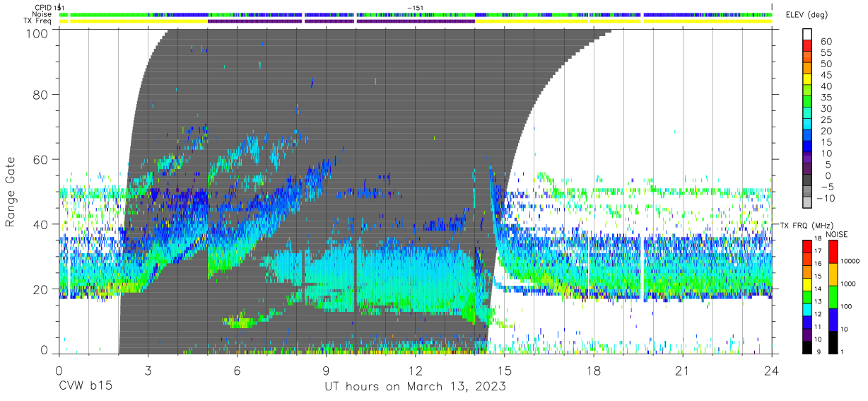Click the '25' value on ELEV scale
868x401 pixels.
point(826,120)
